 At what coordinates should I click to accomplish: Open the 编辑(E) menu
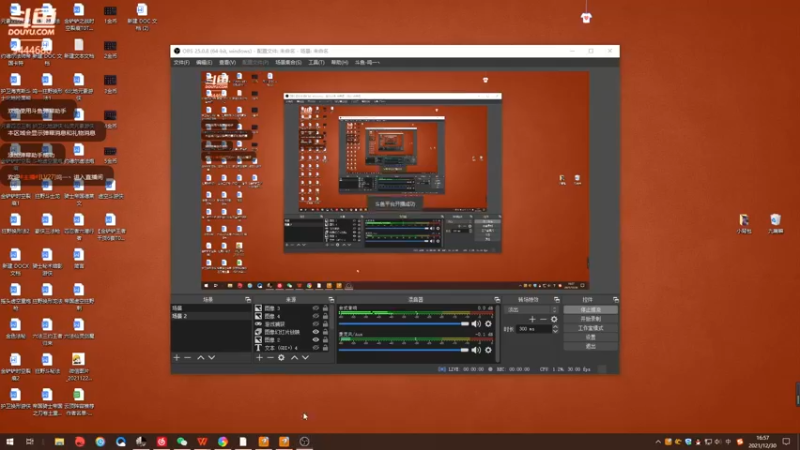(204, 62)
